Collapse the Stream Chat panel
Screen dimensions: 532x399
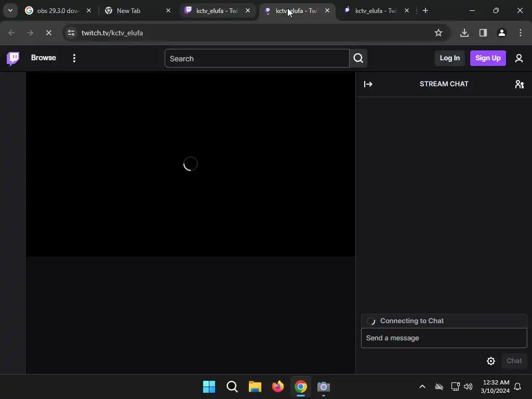point(368,84)
